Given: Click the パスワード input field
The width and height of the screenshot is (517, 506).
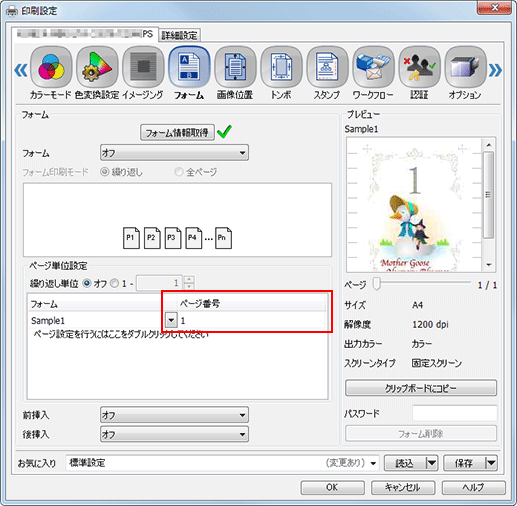Looking at the screenshot, I should [x=455, y=413].
